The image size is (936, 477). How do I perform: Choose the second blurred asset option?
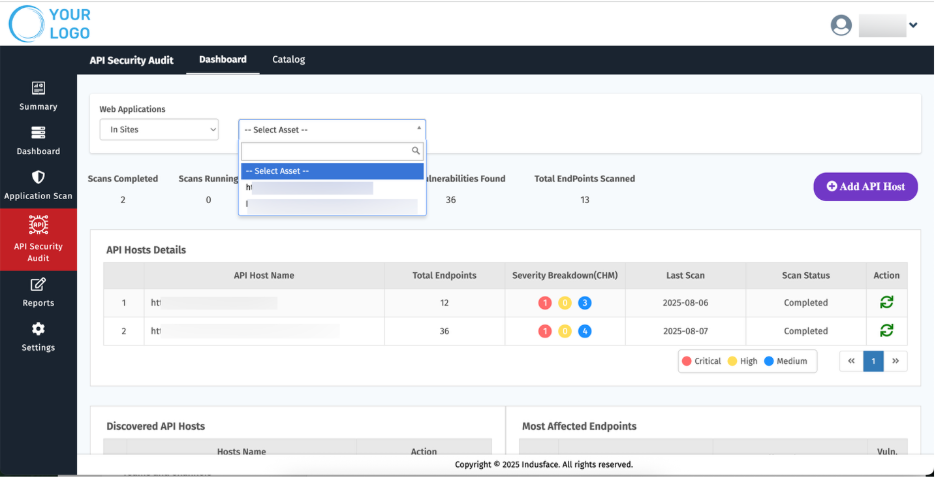click(x=332, y=206)
